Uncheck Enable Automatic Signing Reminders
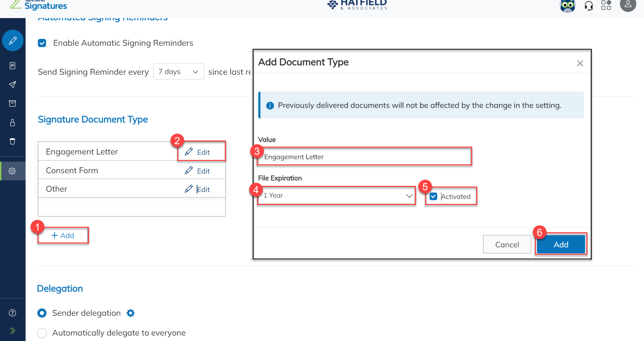Image resolution: width=644 pixels, height=341 pixels. point(42,43)
